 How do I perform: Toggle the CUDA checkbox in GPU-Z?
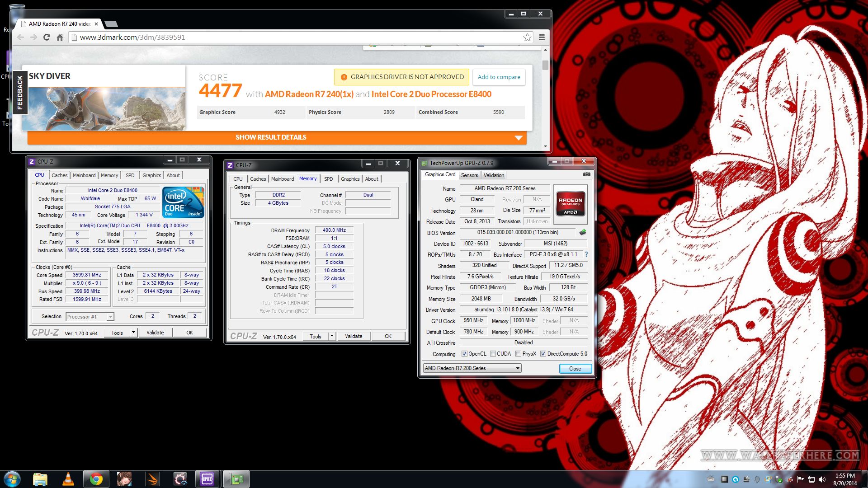click(x=493, y=354)
